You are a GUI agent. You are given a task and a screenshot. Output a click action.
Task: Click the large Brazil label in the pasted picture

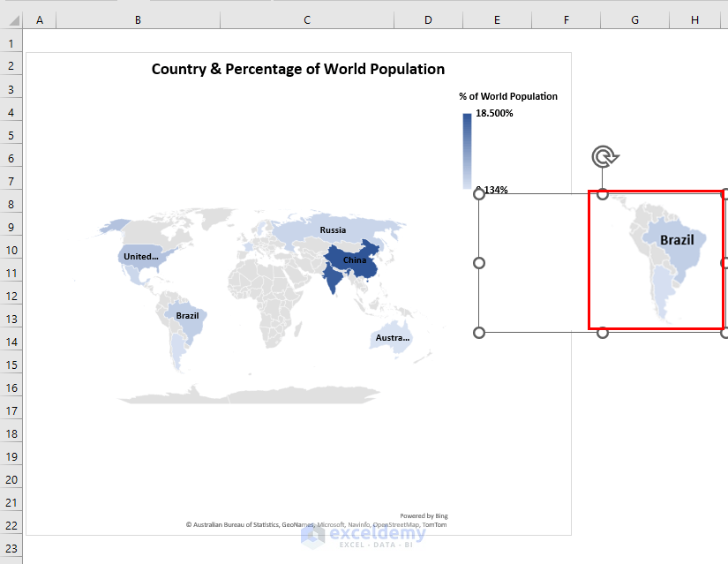click(677, 240)
